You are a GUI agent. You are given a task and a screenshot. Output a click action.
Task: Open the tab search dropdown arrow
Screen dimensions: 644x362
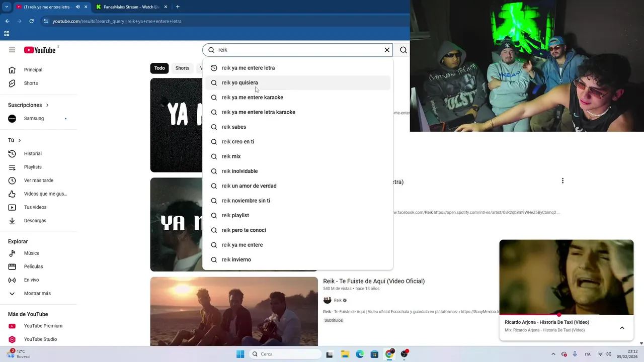point(7,7)
